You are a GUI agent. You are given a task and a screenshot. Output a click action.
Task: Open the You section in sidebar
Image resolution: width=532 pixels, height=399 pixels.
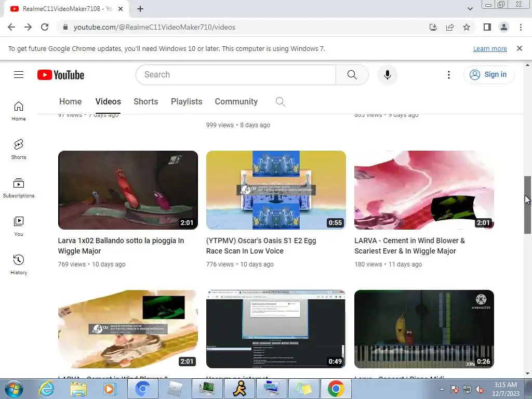coord(19,227)
